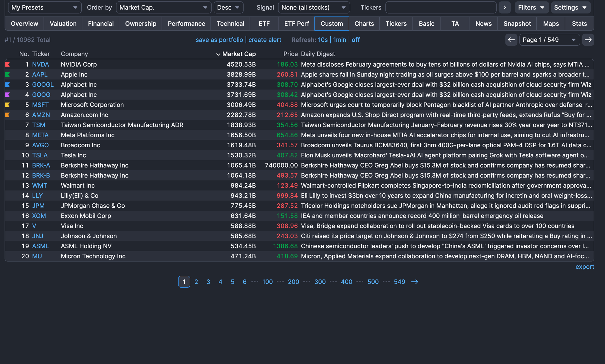Screen dimensions: 605x364
Task: Open the Snapshot tab
Action: coord(517,24)
